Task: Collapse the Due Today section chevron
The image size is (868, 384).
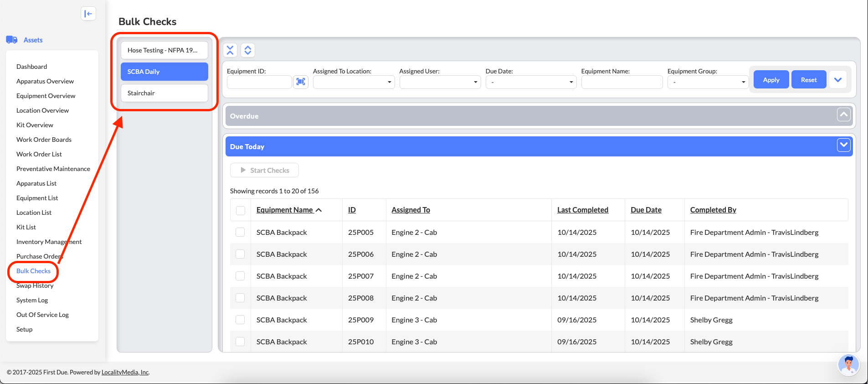Action: (x=843, y=145)
